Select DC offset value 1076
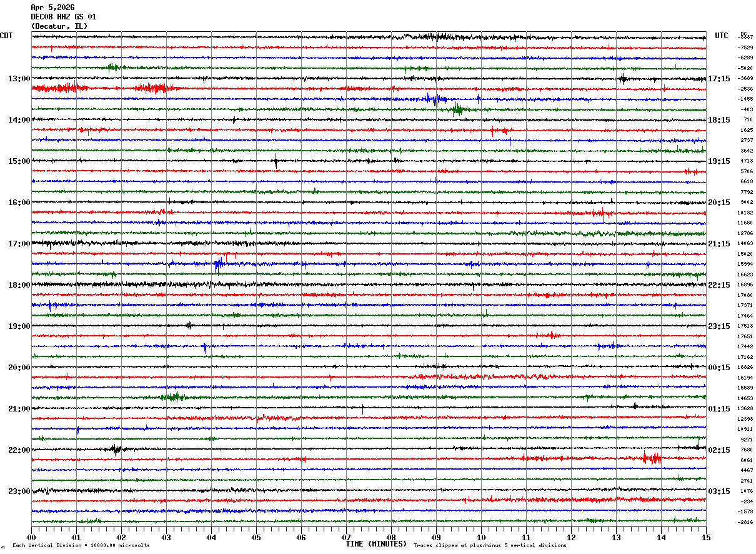 pyautogui.click(x=747, y=491)
